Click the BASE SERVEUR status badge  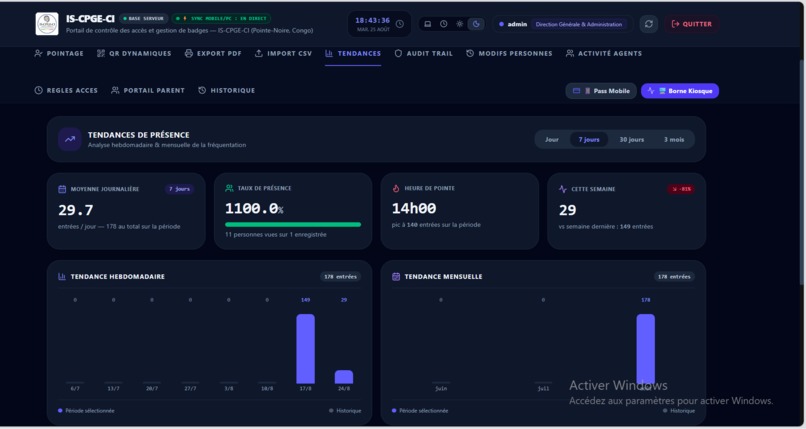click(x=143, y=18)
